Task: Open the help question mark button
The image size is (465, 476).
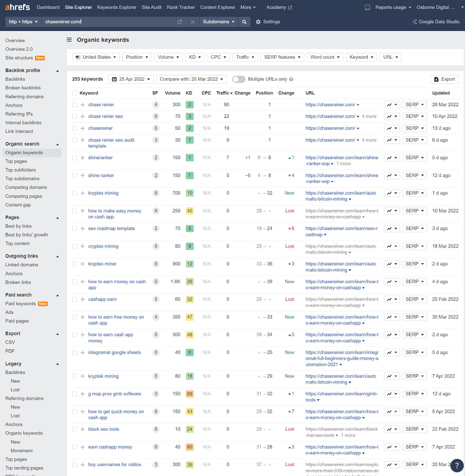Action: (457, 466)
